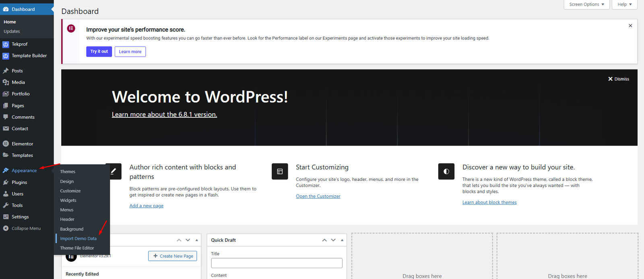Click the Try it out button
Image resolution: width=644 pixels, height=279 pixels.
coord(99,51)
